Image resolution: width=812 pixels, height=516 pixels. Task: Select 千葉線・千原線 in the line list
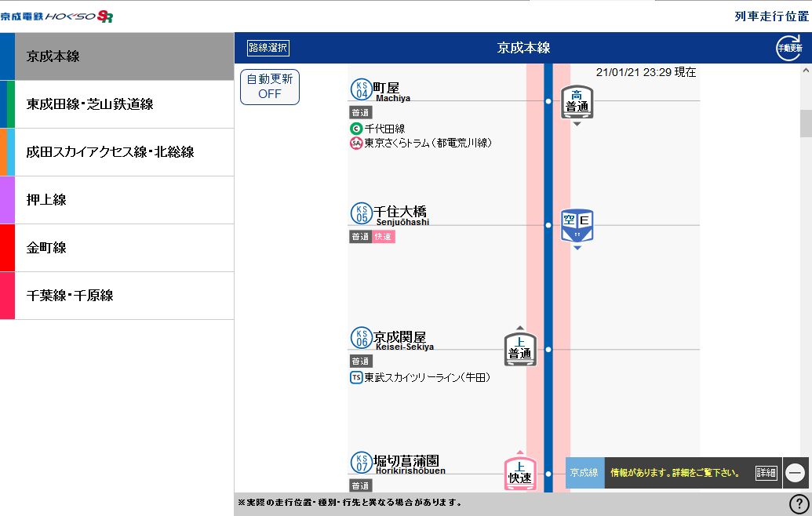coord(117,296)
